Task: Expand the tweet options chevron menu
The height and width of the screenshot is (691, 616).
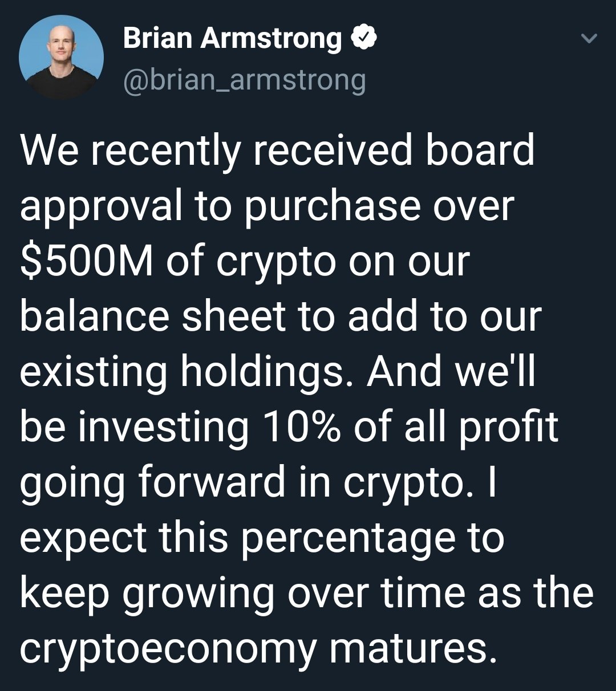Action: [588, 39]
